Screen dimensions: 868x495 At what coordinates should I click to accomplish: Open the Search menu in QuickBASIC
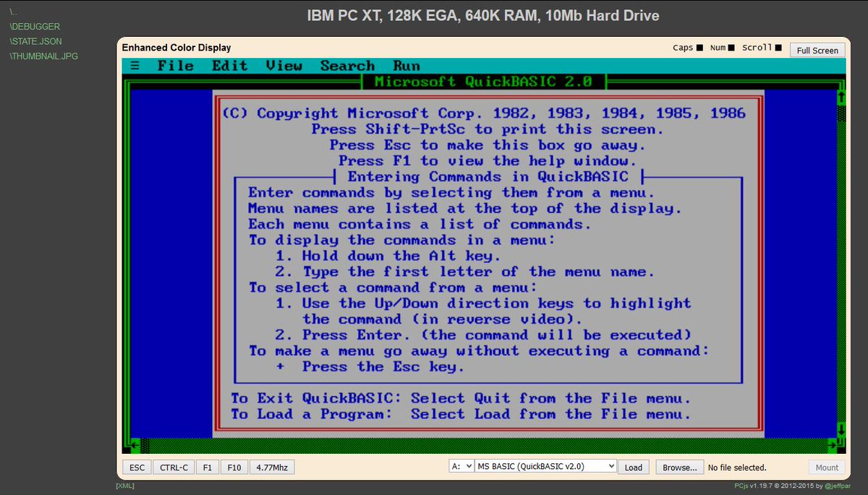pyautogui.click(x=347, y=66)
